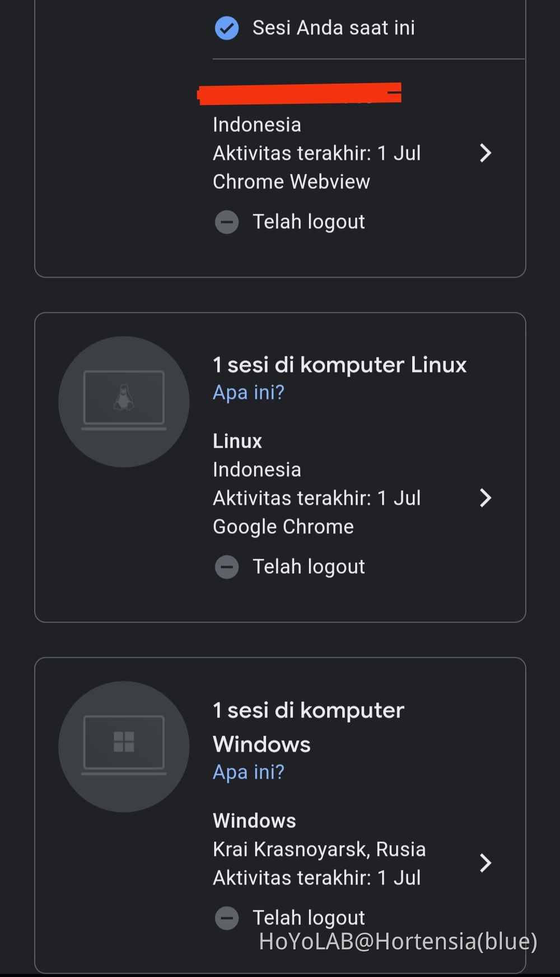Click the Linux laptop device icon
Screen dimensions: 560x977
tap(124, 401)
